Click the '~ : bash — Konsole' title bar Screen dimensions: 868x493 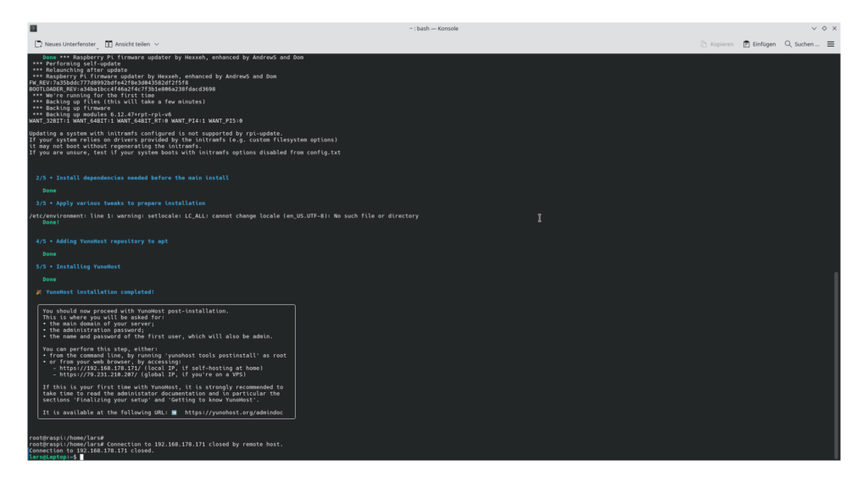[x=433, y=28]
